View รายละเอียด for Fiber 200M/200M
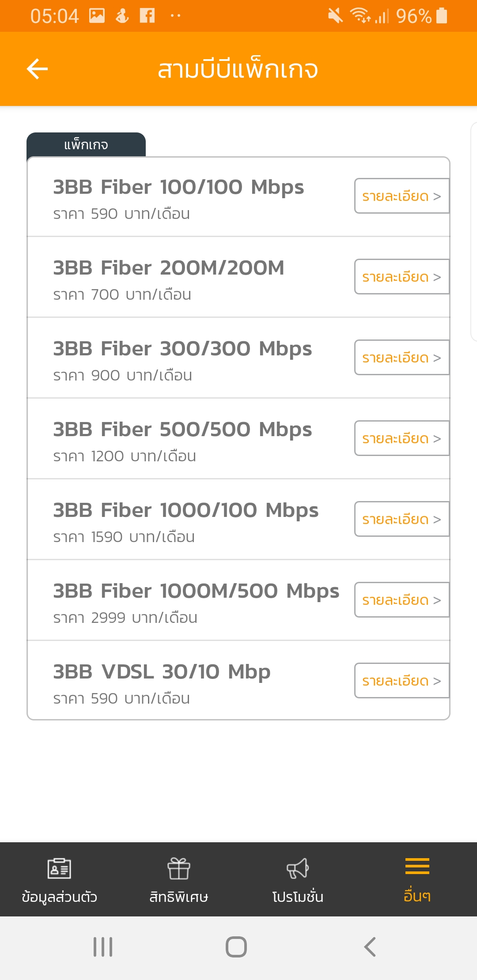The width and height of the screenshot is (477, 980). (402, 277)
